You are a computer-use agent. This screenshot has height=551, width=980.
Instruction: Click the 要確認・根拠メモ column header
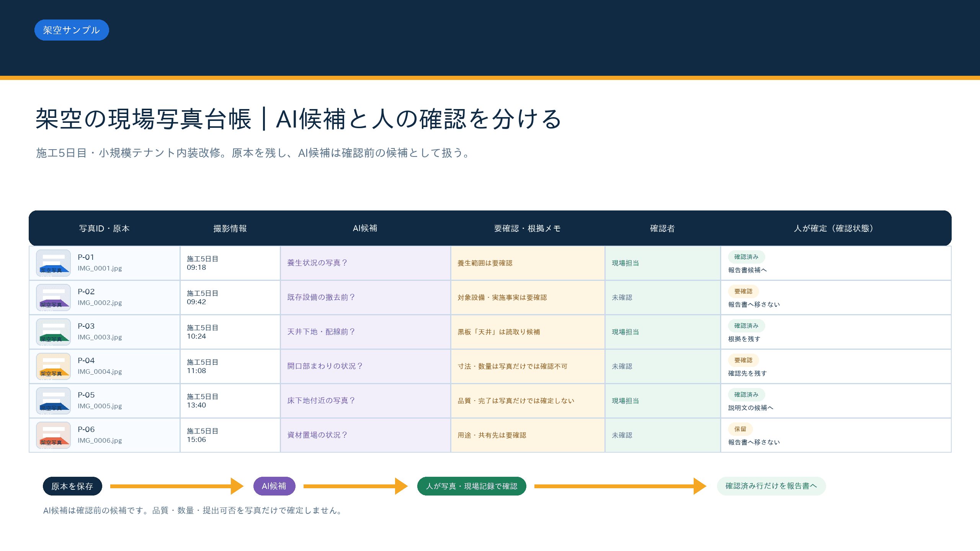(528, 228)
